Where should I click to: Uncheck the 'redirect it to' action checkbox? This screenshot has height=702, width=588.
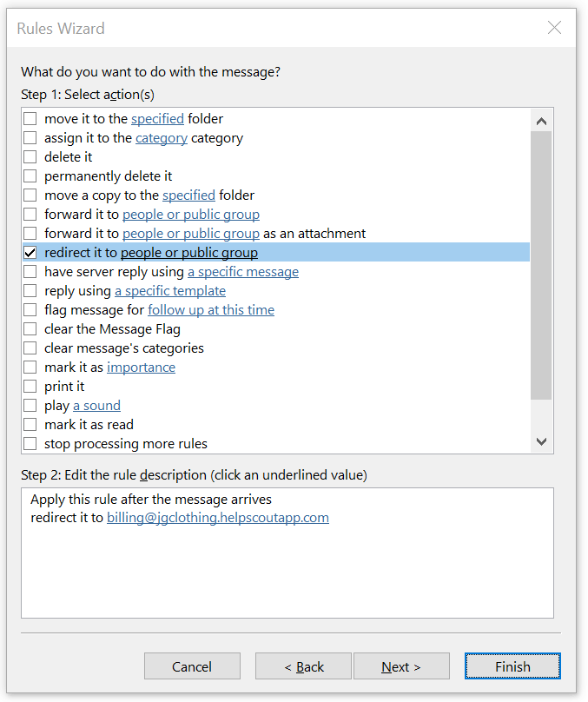click(x=30, y=253)
